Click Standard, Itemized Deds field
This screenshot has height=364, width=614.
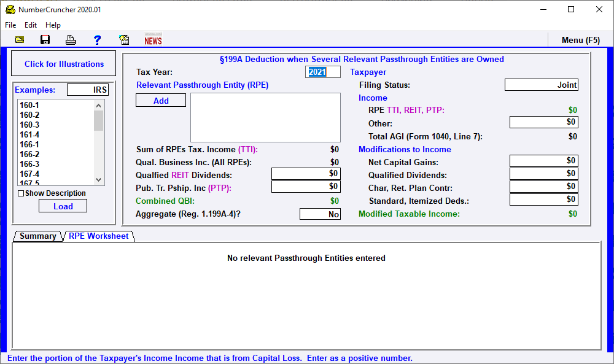click(x=544, y=199)
